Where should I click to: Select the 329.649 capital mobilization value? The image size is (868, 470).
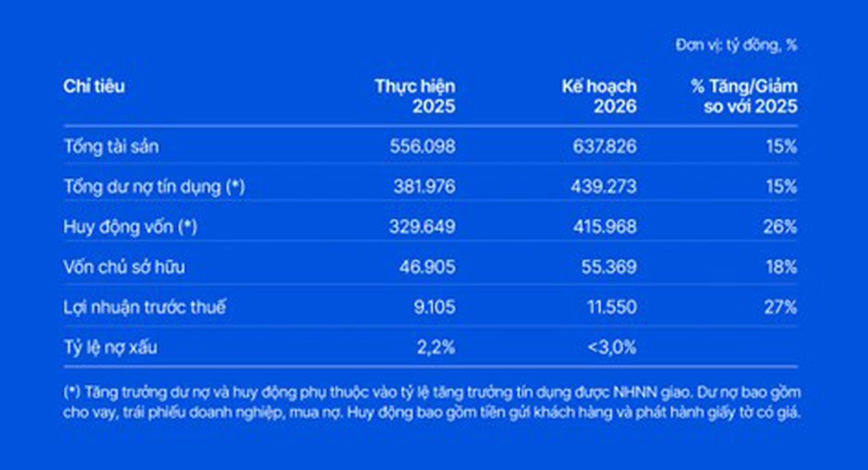point(422,226)
